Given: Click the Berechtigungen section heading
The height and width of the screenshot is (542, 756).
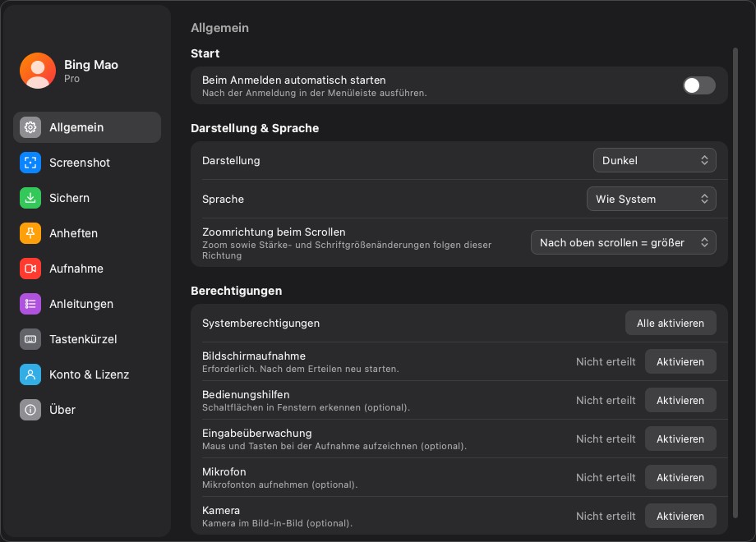Looking at the screenshot, I should [237, 291].
